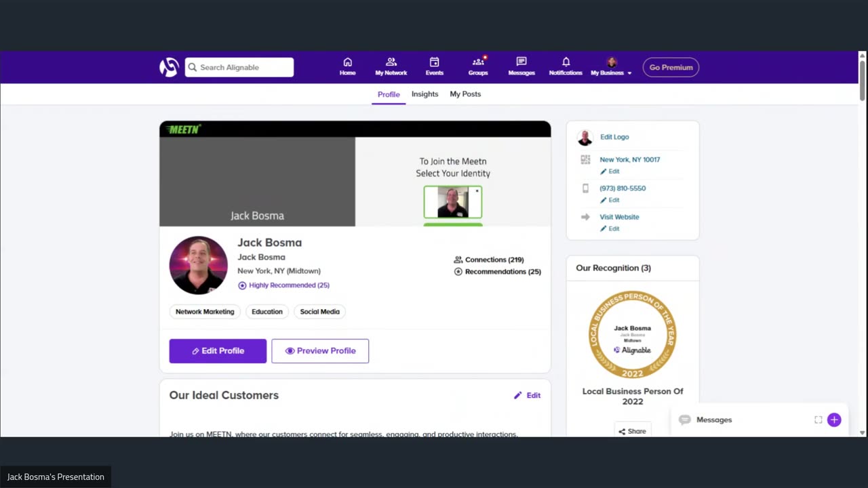
Task: Select the Social Media tag
Action: pos(320,312)
